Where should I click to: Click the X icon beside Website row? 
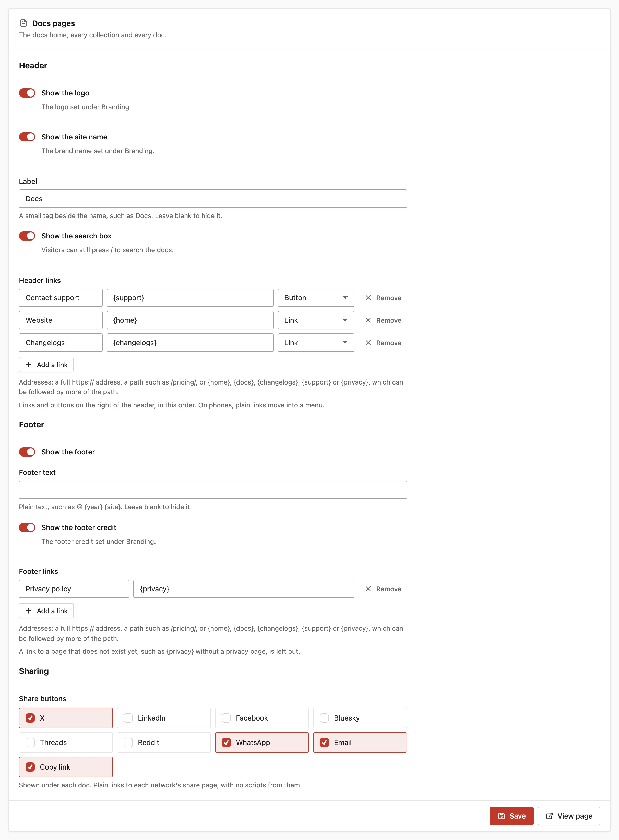(x=368, y=320)
